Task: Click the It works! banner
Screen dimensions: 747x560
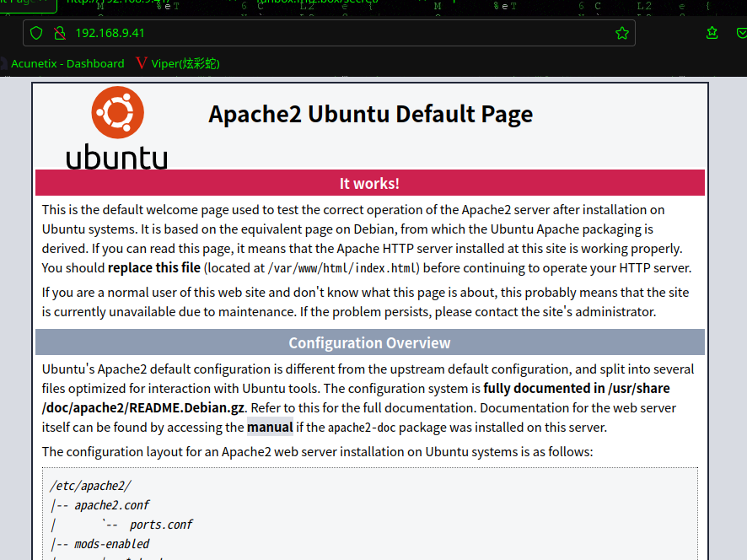Action: (x=369, y=183)
